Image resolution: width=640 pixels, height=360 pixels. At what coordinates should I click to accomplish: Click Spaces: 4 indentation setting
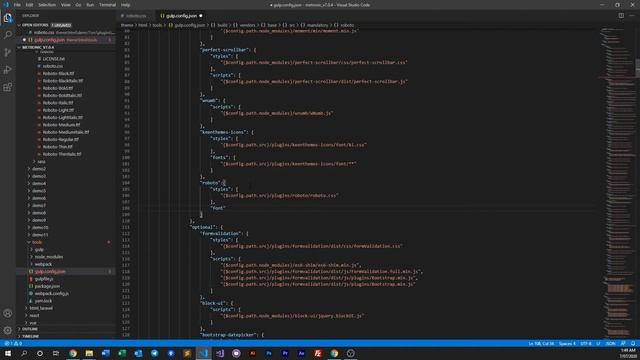[x=567, y=344]
